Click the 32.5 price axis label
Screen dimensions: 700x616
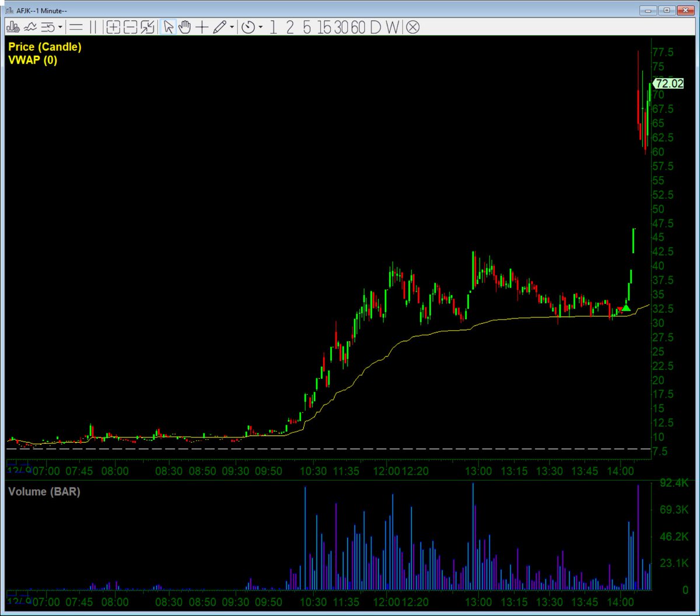[663, 309]
